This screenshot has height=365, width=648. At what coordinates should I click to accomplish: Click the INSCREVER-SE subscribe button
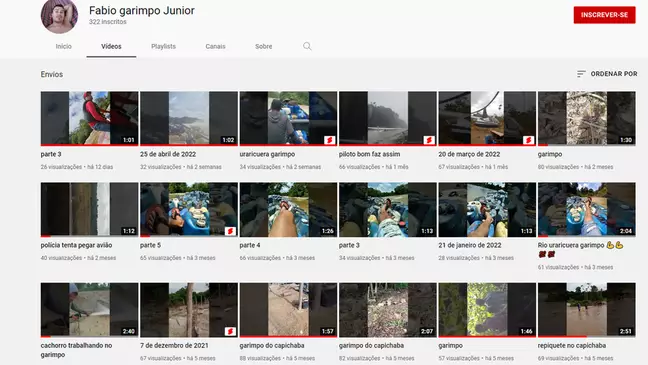pos(604,15)
